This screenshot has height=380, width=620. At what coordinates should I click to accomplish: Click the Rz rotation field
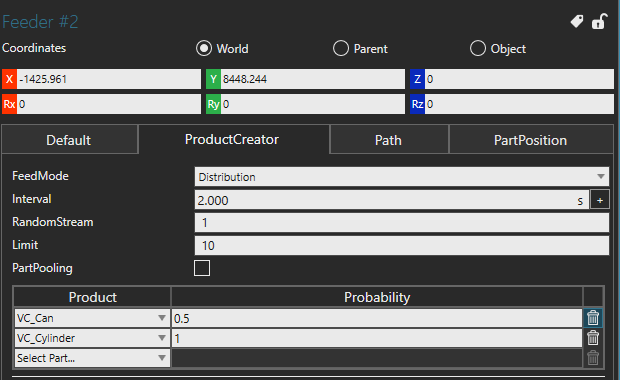click(x=519, y=104)
